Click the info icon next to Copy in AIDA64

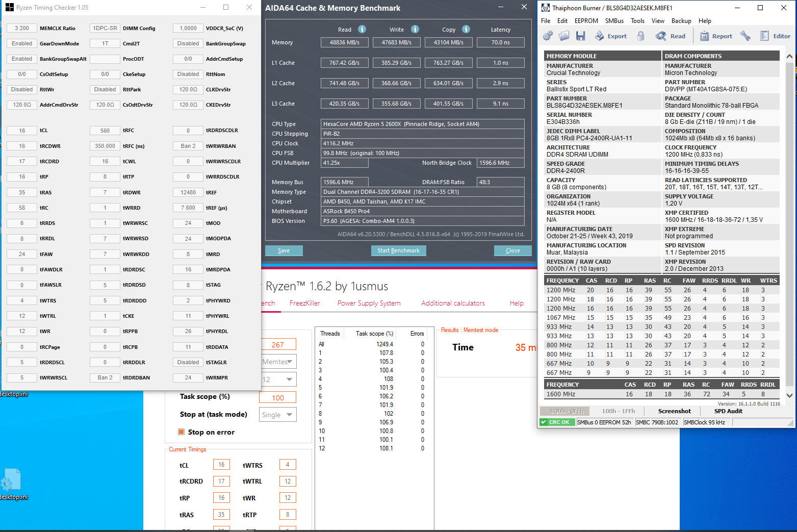[466, 29]
